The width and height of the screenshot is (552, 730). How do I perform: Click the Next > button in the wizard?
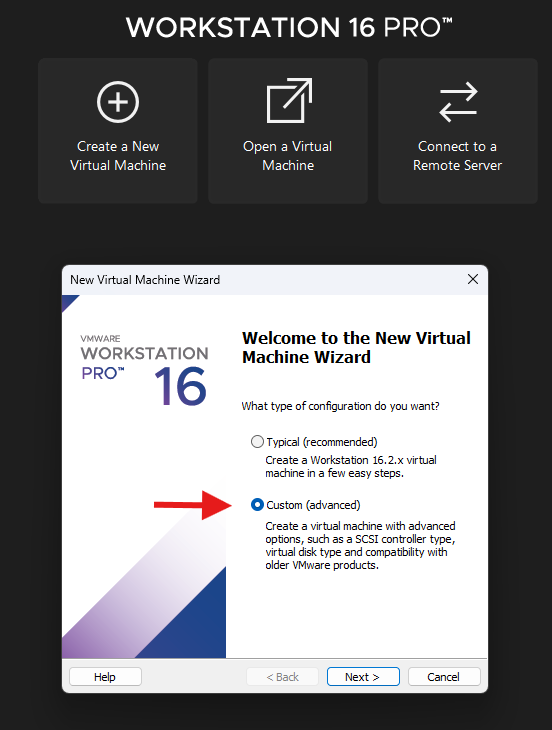(363, 676)
